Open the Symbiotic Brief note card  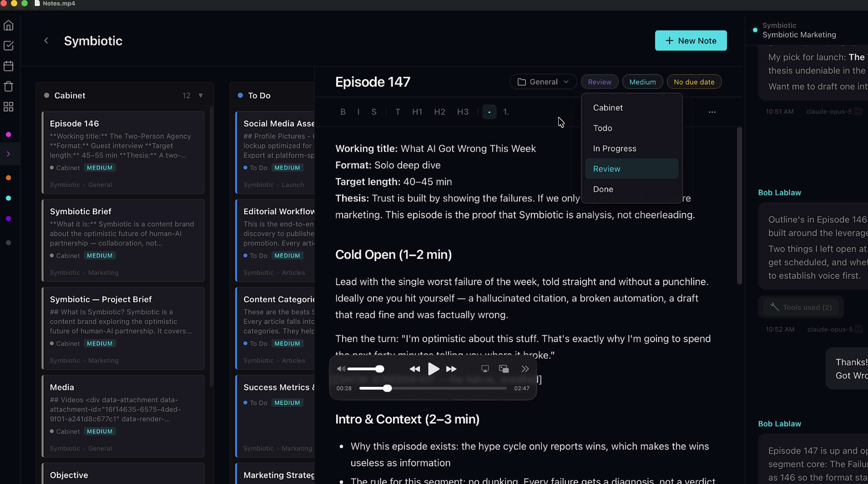coord(123,240)
